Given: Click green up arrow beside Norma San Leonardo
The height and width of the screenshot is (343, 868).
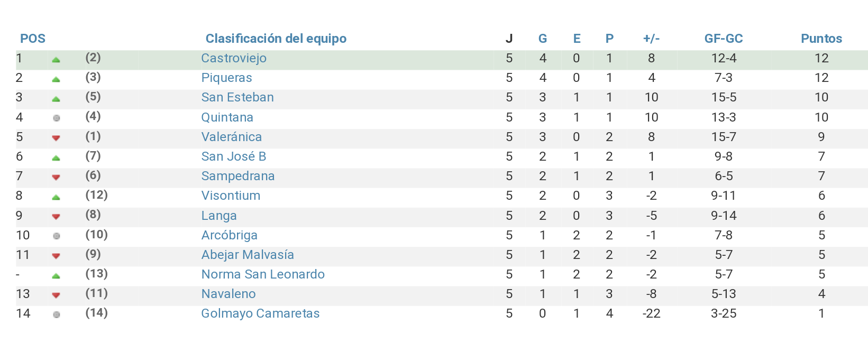Looking at the screenshot, I should click(x=56, y=276).
